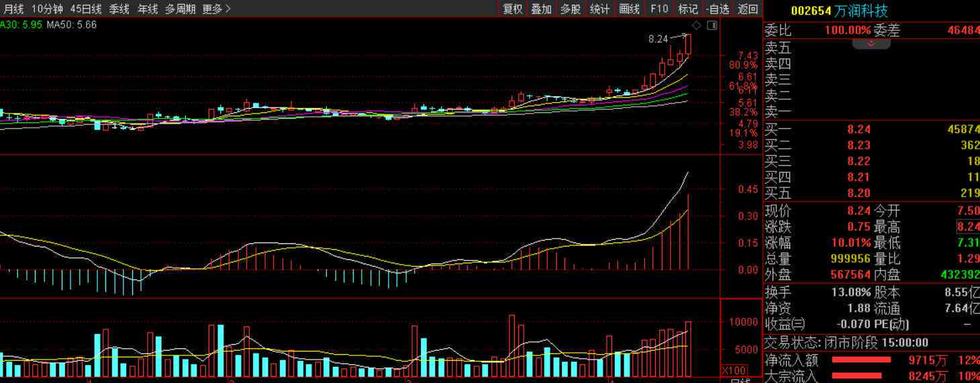Viewport: 980px width, 383px height.
Task: Activate the 画线 drawing tool
Action: point(629,9)
